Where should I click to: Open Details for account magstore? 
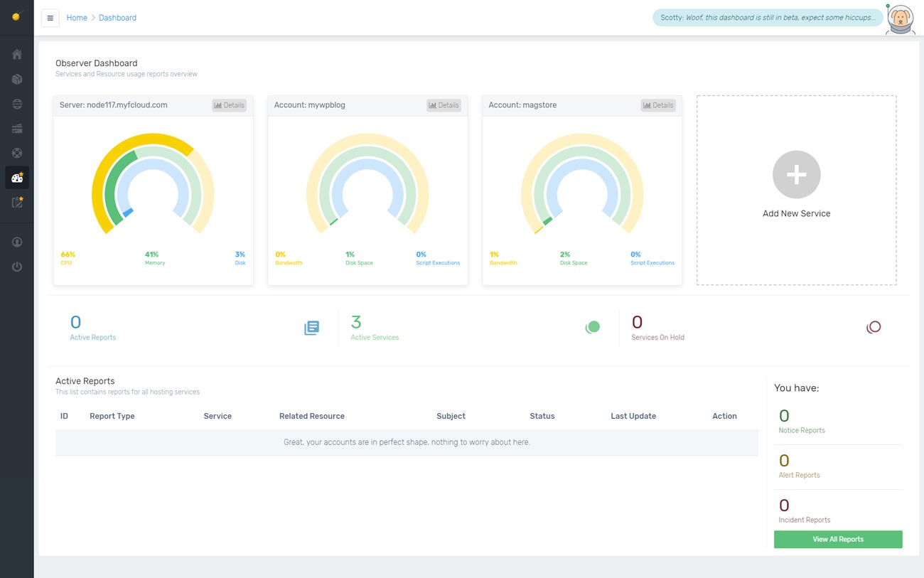click(658, 105)
